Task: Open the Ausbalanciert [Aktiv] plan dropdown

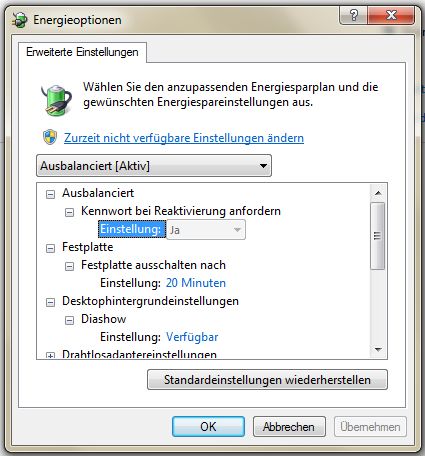Action: tap(154, 165)
